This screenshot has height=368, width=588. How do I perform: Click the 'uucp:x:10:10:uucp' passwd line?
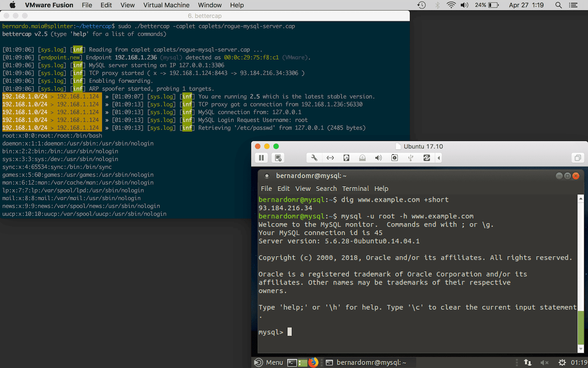click(84, 214)
